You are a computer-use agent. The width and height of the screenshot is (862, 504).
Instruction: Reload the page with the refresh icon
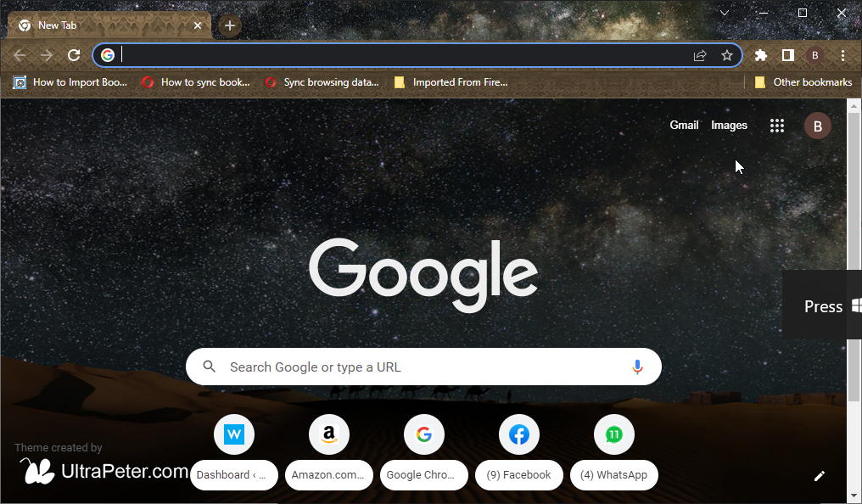[74, 55]
